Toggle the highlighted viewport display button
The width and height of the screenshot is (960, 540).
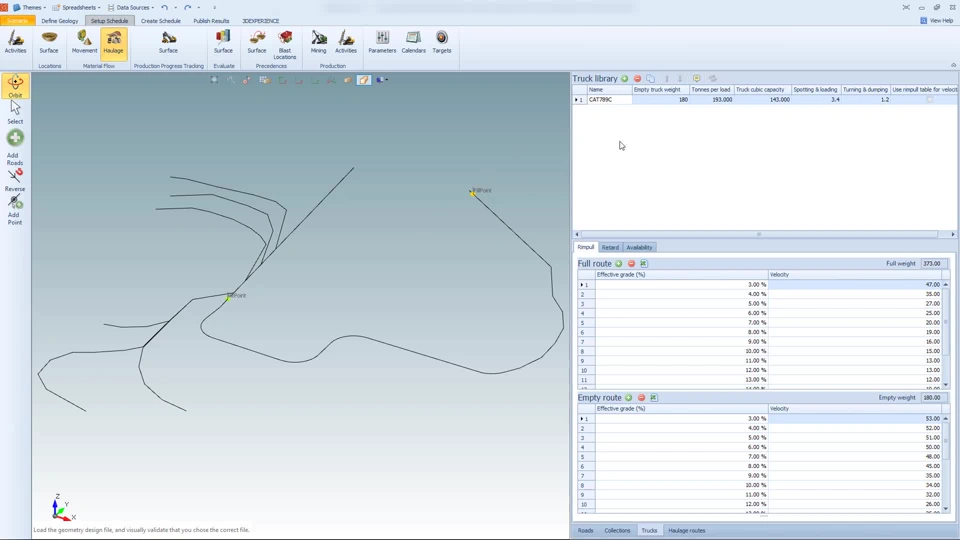pyautogui.click(x=364, y=80)
